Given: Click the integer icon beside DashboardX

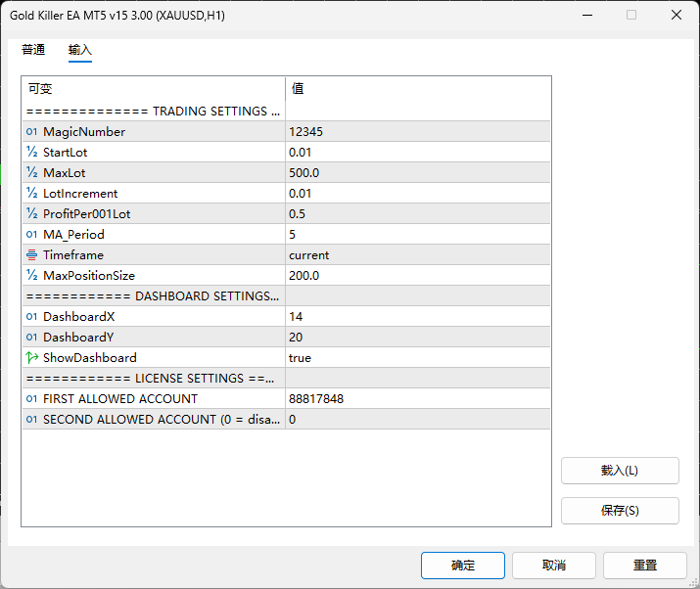Looking at the screenshot, I should point(31,316).
